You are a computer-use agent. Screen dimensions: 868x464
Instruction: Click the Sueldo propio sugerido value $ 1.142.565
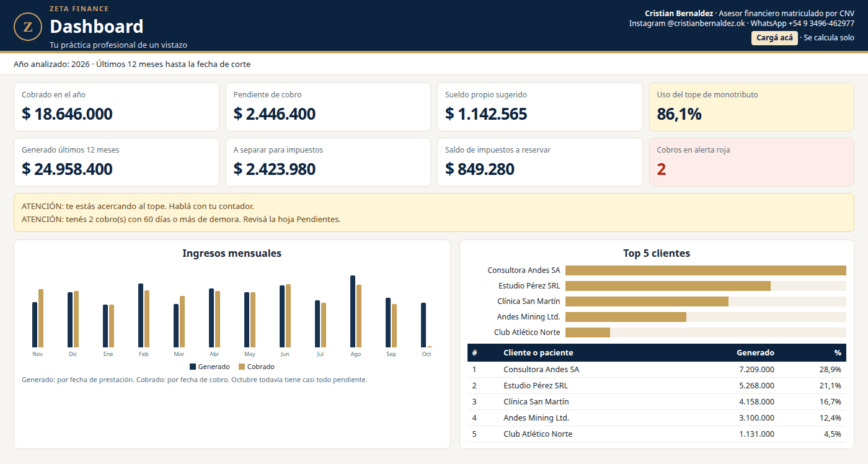[486, 114]
